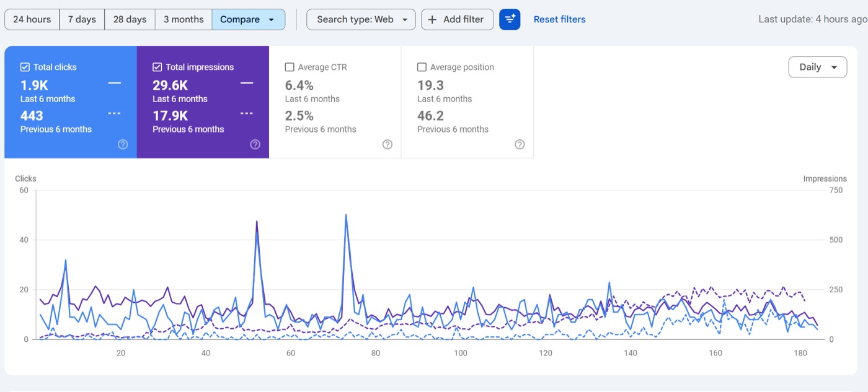Click the 2.5% previous CTR value
Screen dimensions: 868x392
(x=299, y=116)
